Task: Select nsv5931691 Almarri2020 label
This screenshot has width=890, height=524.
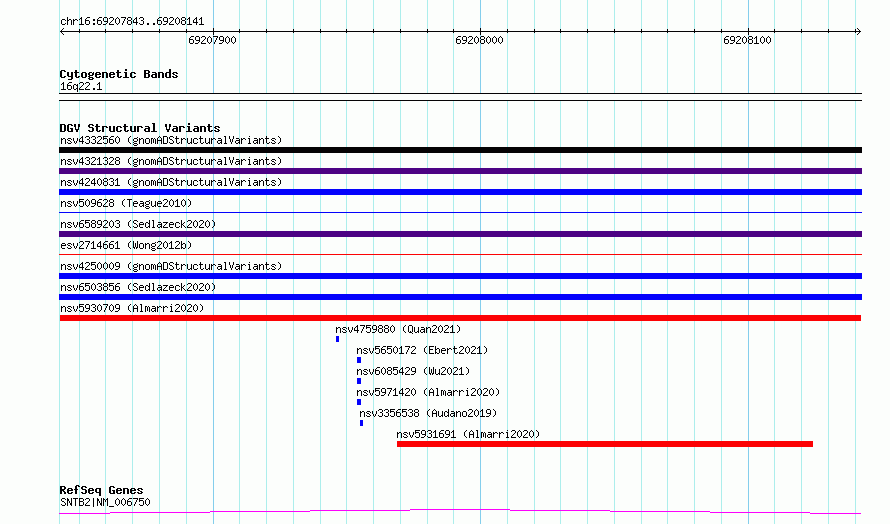Action: (x=468, y=434)
